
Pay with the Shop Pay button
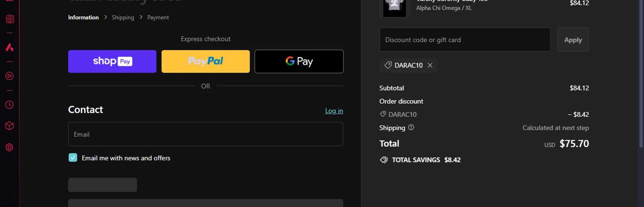click(112, 62)
